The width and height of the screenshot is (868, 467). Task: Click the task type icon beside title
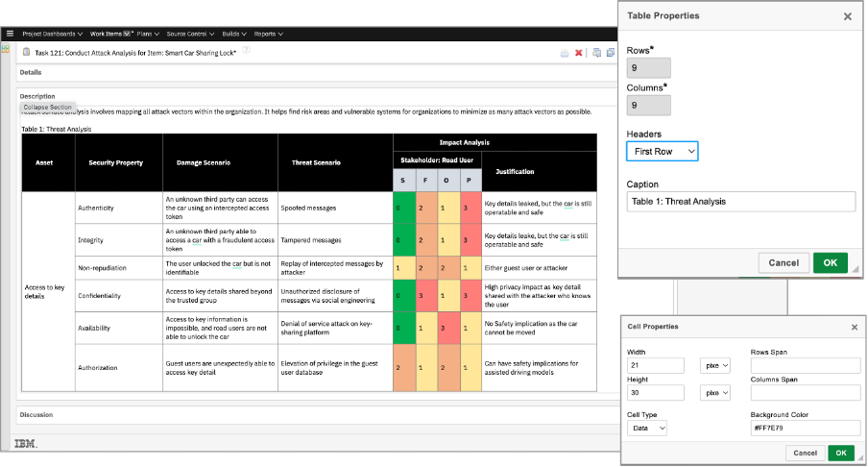click(x=26, y=52)
